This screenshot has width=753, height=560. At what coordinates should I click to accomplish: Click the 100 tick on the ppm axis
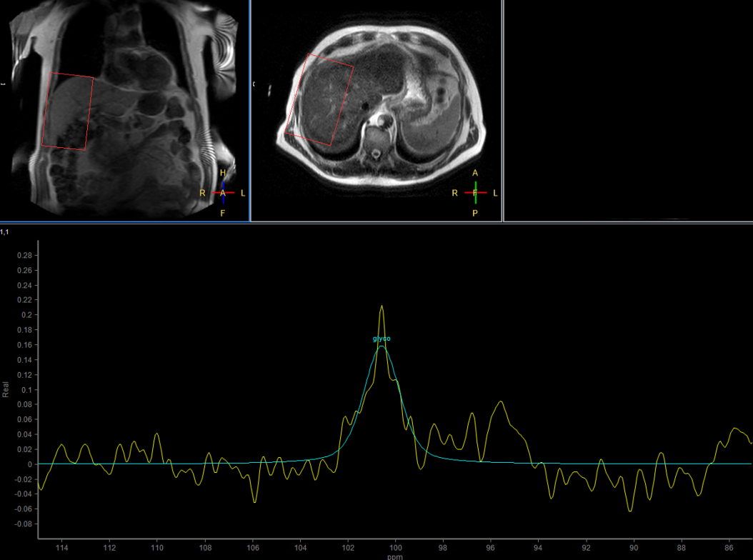[x=395, y=548]
